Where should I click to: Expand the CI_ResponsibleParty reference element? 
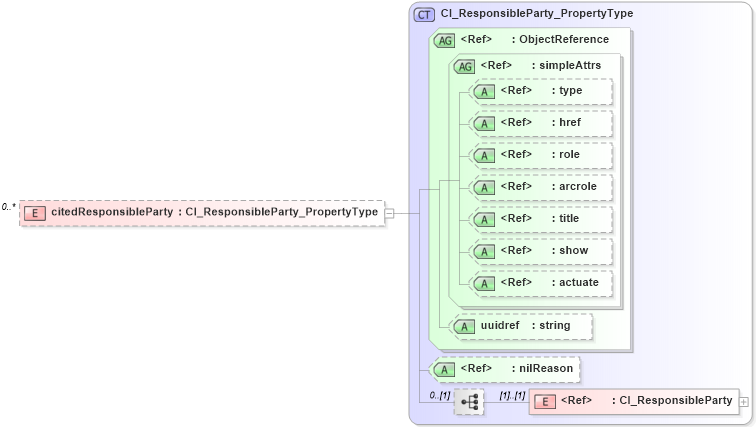tap(744, 401)
